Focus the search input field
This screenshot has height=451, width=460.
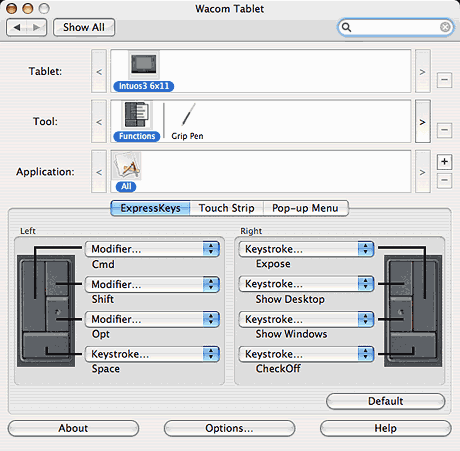pyautogui.click(x=396, y=27)
